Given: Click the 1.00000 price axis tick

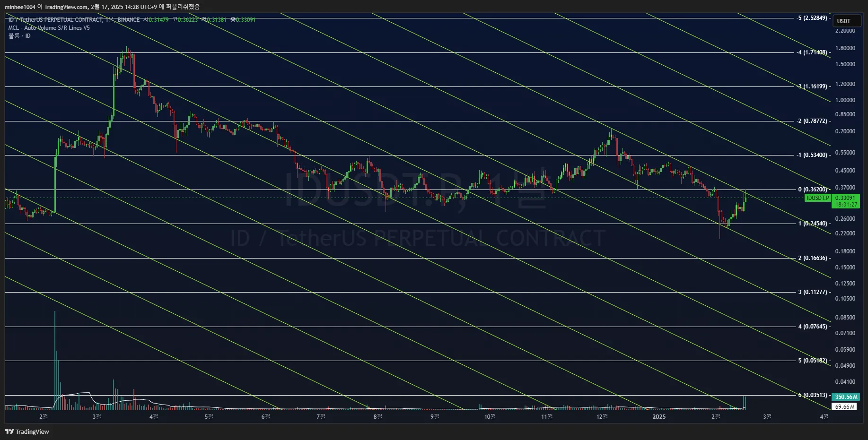Looking at the screenshot, I should 845,100.
